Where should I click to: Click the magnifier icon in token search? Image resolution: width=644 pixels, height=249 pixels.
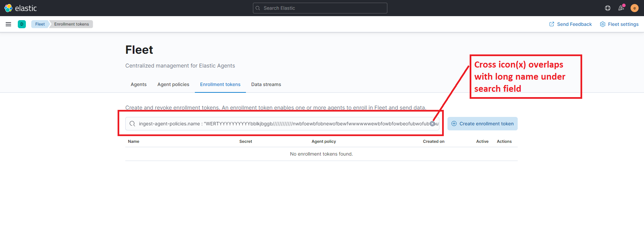(132, 124)
